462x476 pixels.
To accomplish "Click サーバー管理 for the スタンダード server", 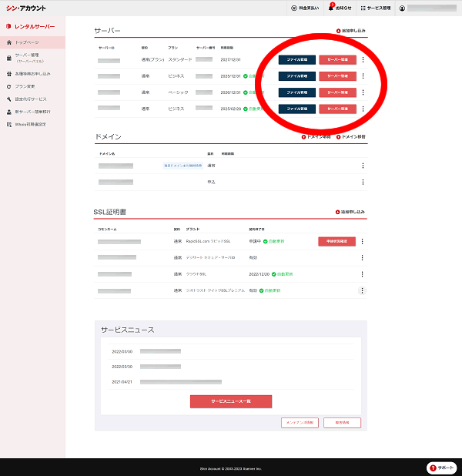I will [337, 59].
